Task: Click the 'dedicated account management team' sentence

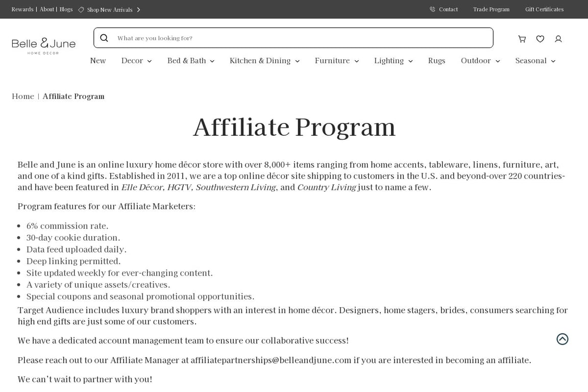Action: pyautogui.click(x=183, y=340)
